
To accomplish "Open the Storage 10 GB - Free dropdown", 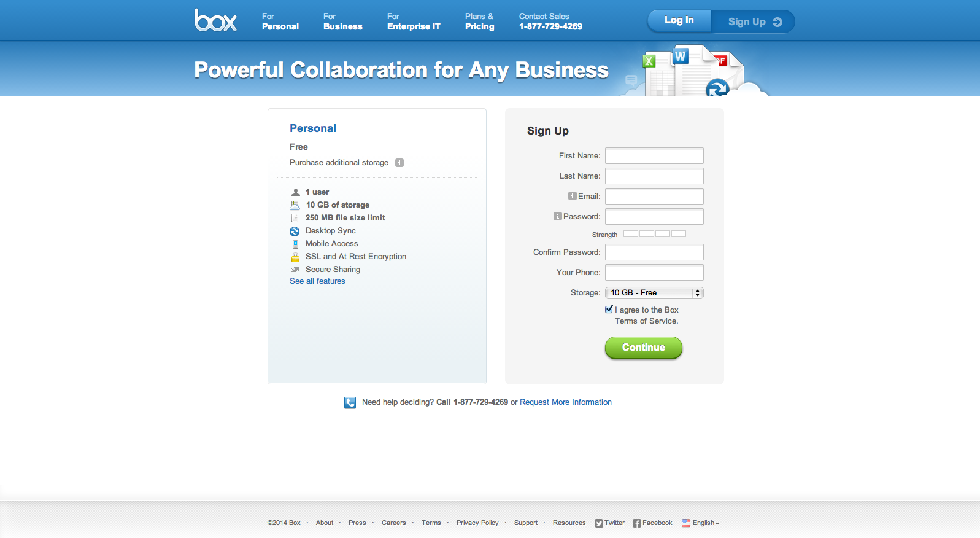I will point(654,293).
